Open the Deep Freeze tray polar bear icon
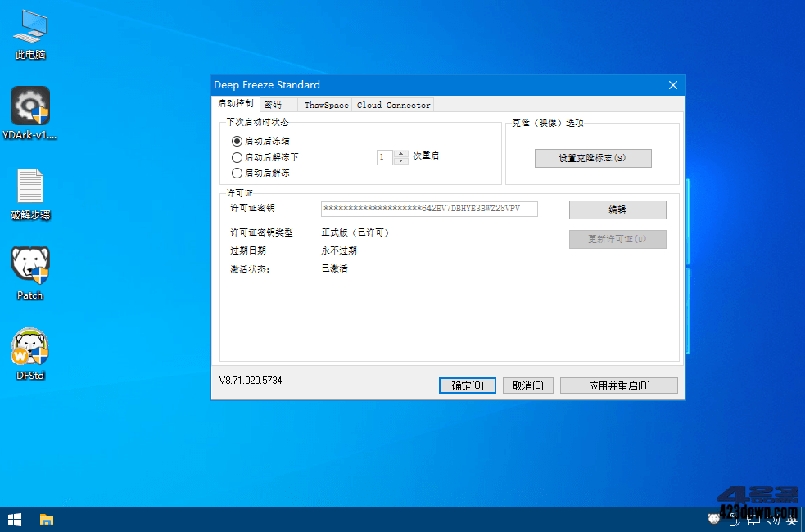805x532 pixels. [x=713, y=518]
